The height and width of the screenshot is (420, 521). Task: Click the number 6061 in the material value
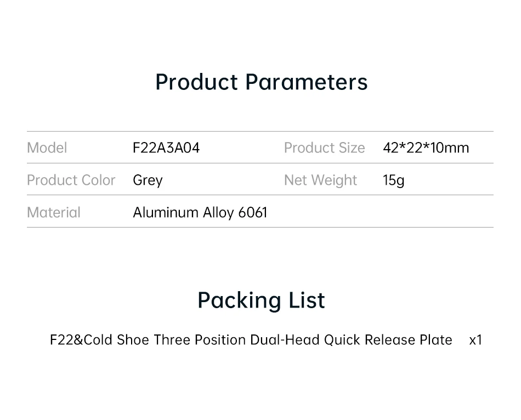point(253,213)
